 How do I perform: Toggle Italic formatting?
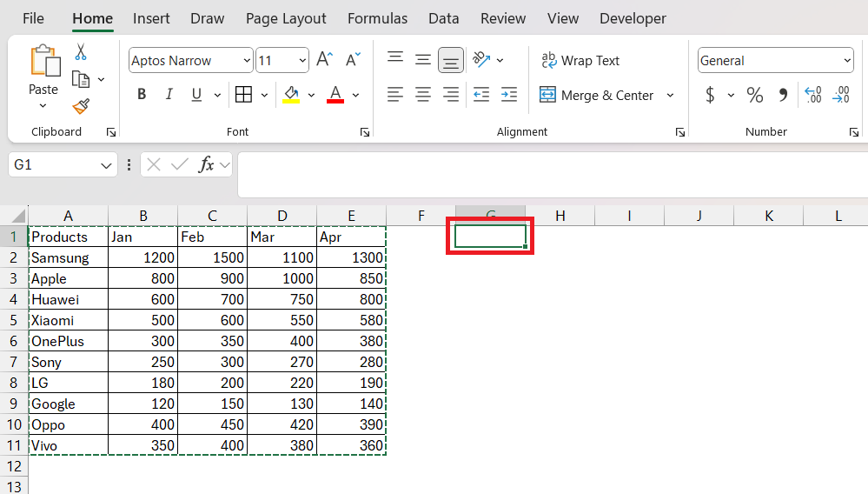click(169, 95)
